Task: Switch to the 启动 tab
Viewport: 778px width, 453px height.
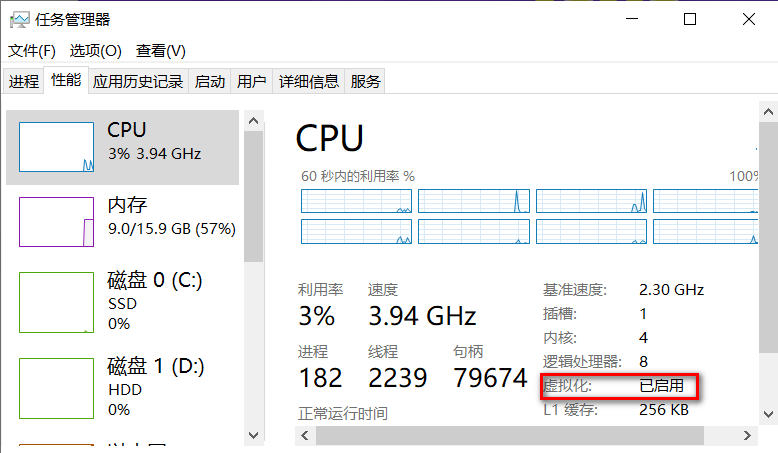Action: tap(209, 81)
